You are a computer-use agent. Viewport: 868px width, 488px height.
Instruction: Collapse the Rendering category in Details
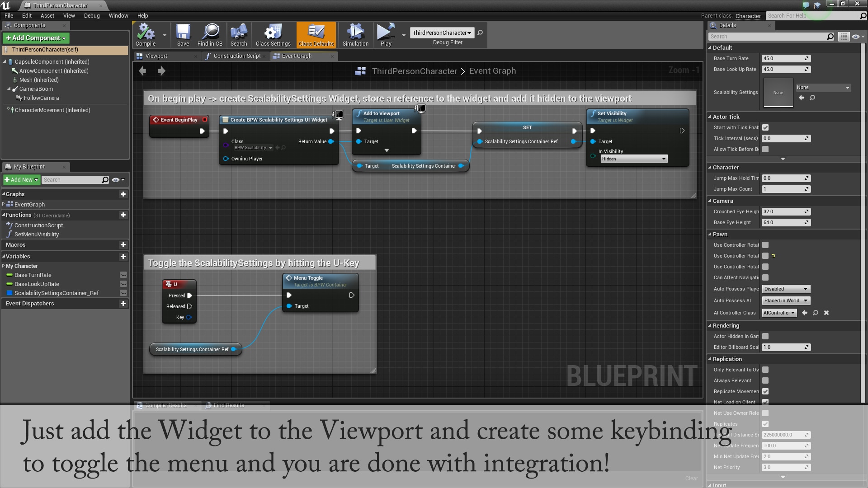point(710,325)
